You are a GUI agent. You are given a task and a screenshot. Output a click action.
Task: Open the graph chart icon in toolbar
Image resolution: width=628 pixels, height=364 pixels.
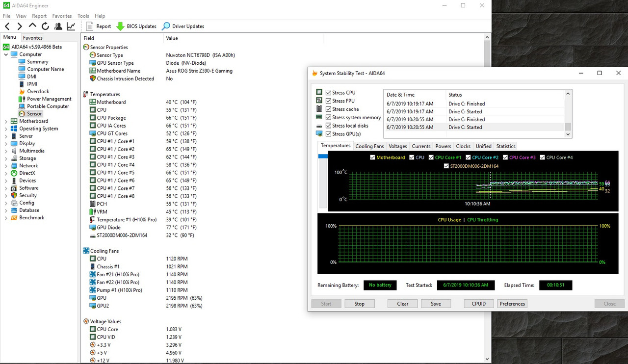[x=71, y=26]
